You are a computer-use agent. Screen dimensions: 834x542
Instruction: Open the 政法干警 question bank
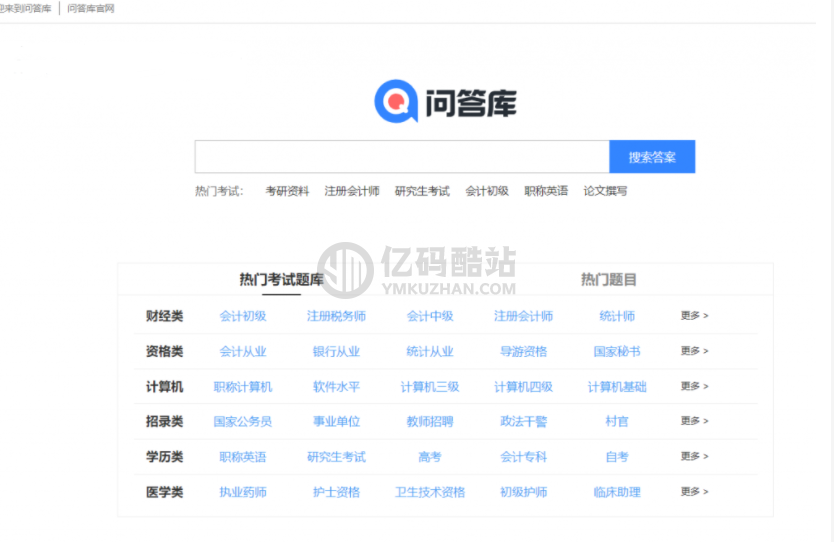click(523, 421)
